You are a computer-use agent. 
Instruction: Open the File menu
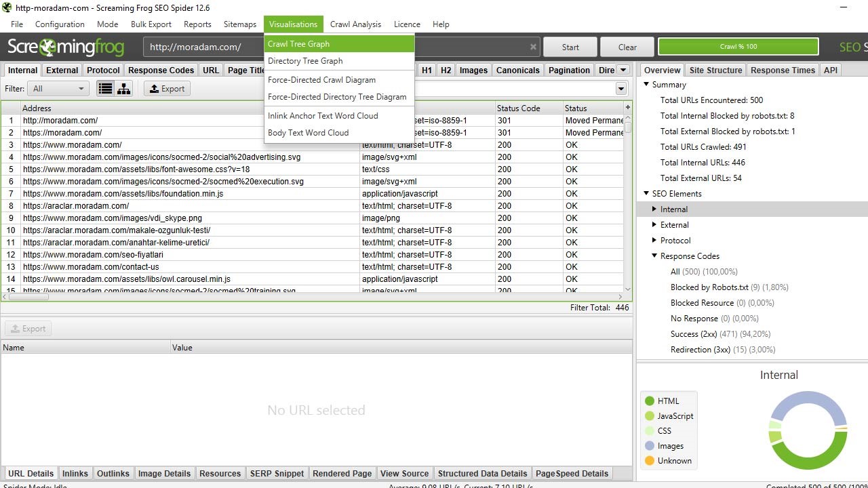[17, 24]
